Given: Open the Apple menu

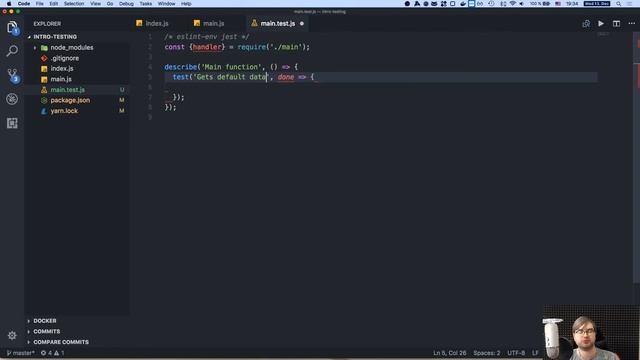Looking at the screenshot, I should click(9, 4).
